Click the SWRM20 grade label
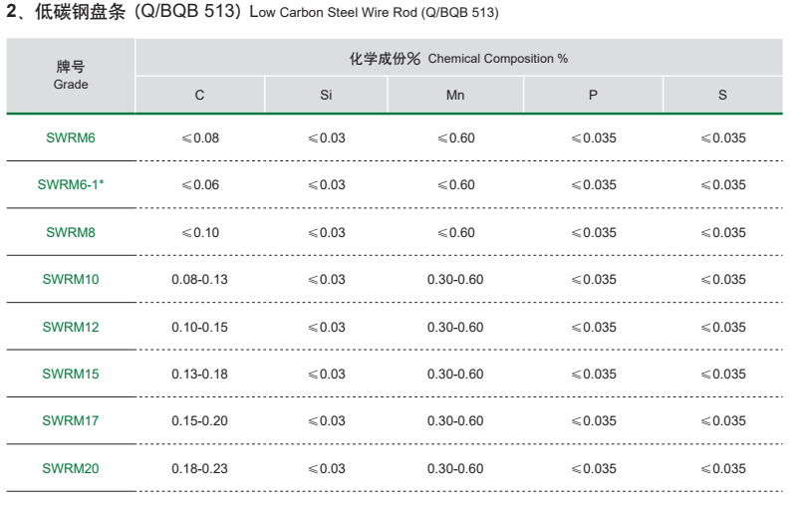The image size is (812, 506). (x=71, y=468)
